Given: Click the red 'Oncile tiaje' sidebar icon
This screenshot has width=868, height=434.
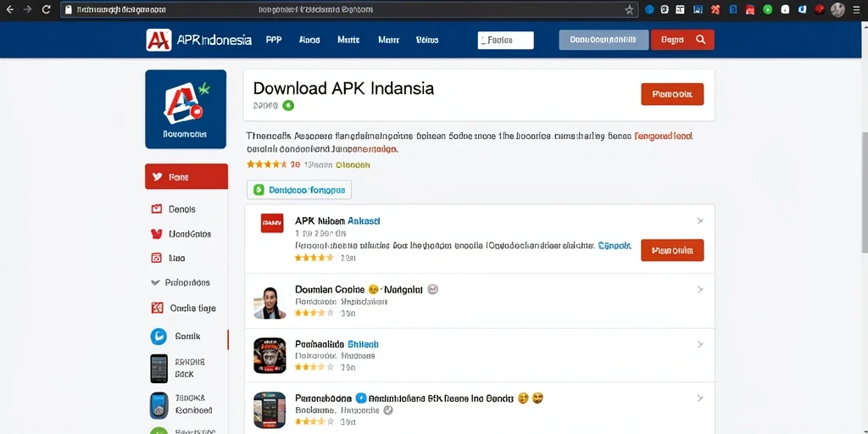Looking at the screenshot, I should [157, 308].
